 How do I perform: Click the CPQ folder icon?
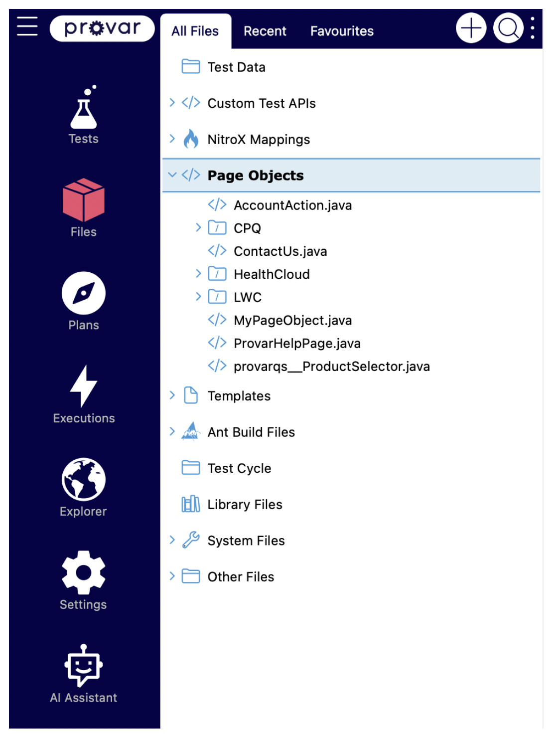(x=217, y=228)
